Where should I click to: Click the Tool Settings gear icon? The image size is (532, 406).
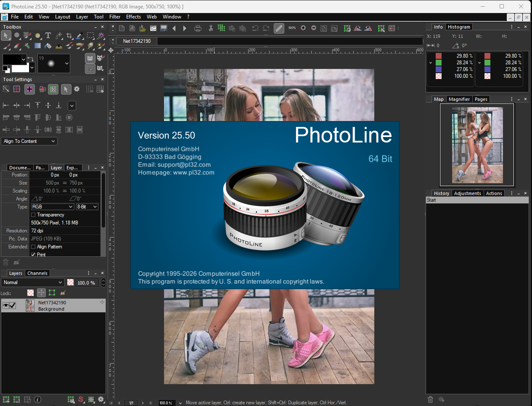coord(77,89)
